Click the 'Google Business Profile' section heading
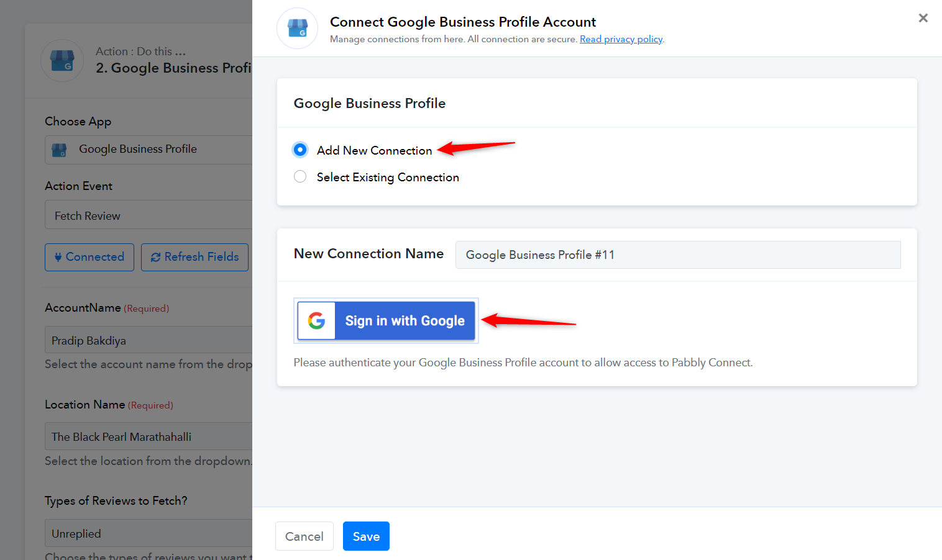This screenshot has height=560, width=942. point(370,103)
